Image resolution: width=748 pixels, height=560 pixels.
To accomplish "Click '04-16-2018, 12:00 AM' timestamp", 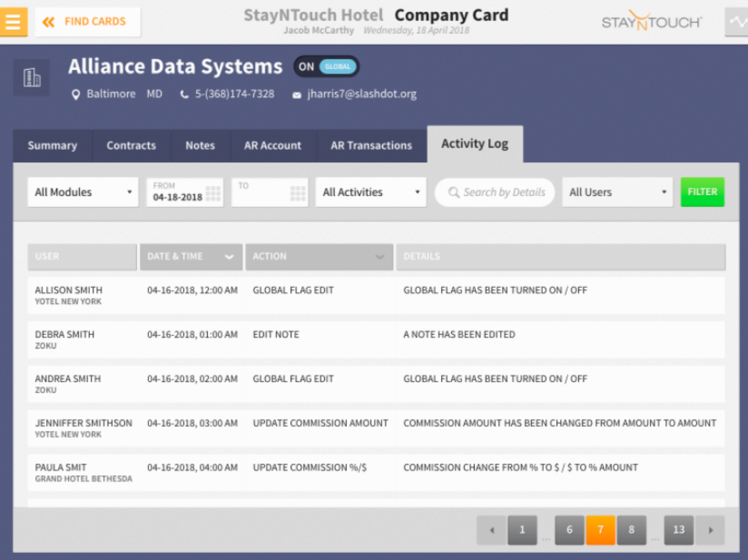I will click(x=193, y=290).
